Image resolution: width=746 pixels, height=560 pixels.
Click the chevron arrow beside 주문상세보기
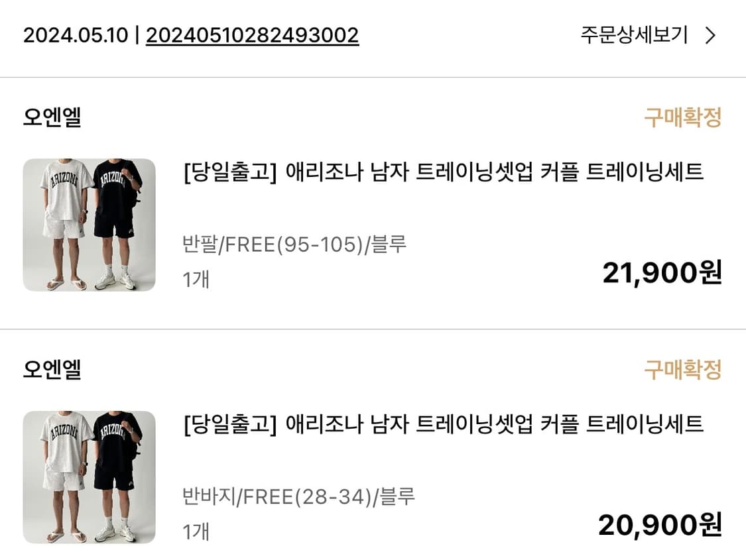[x=710, y=35]
